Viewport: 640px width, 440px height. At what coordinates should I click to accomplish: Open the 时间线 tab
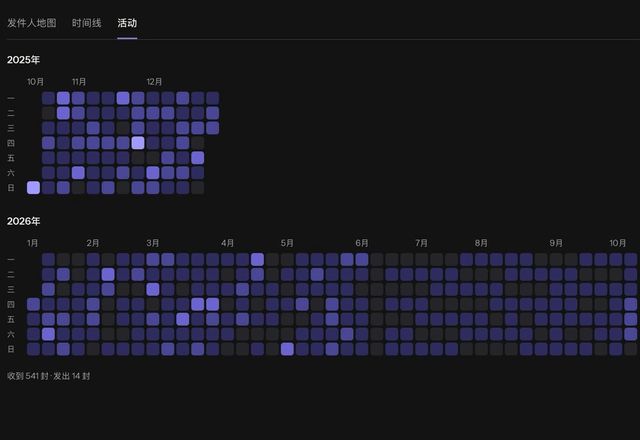pyautogui.click(x=87, y=23)
